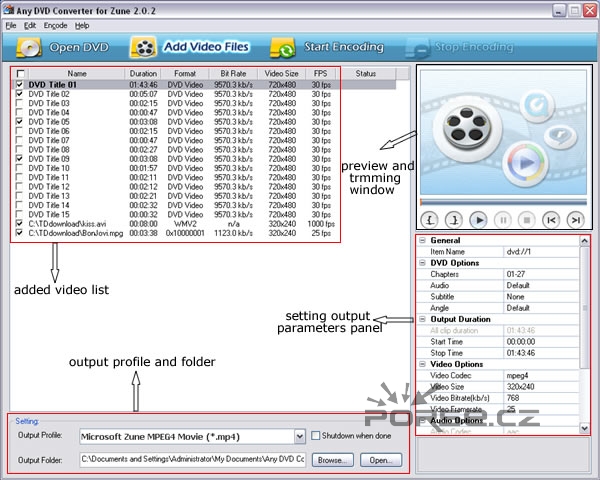Uncheck DVD Title 09
Viewport: 600px width, 480px height.
(x=19, y=158)
